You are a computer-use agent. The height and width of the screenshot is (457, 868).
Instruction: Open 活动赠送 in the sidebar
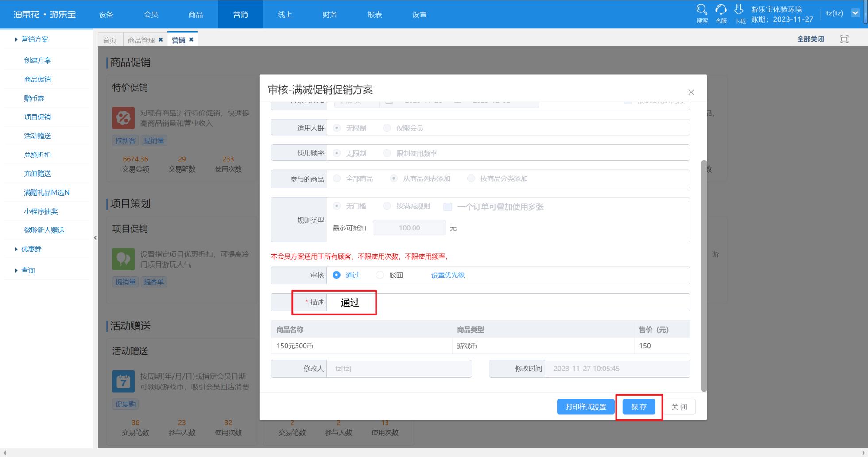point(38,136)
